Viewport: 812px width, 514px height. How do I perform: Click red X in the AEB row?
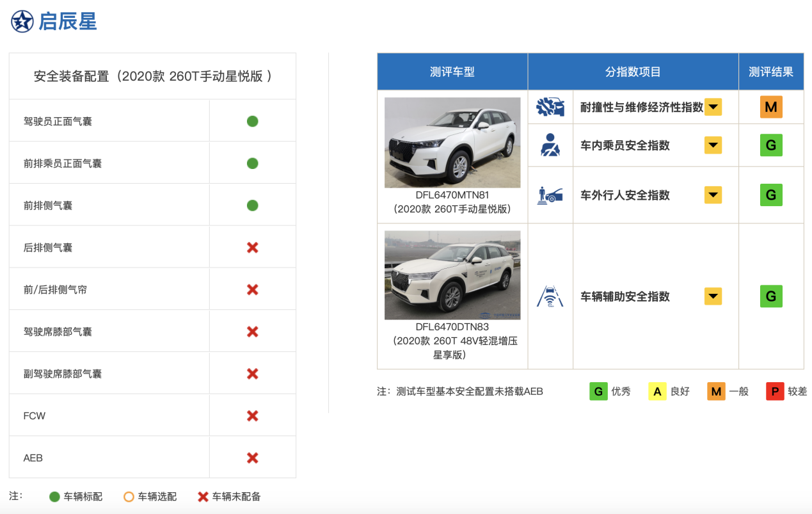coord(252,458)
